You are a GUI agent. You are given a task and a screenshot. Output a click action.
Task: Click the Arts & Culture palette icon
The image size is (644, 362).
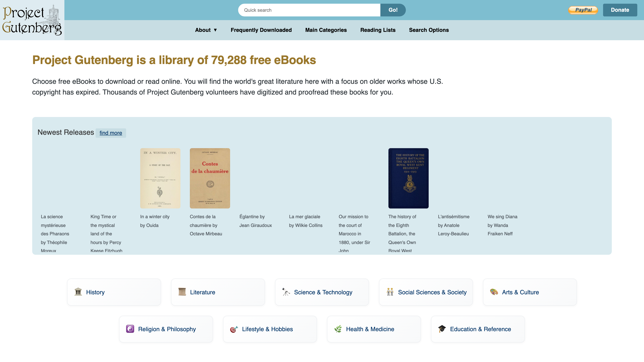pos(494,292)
